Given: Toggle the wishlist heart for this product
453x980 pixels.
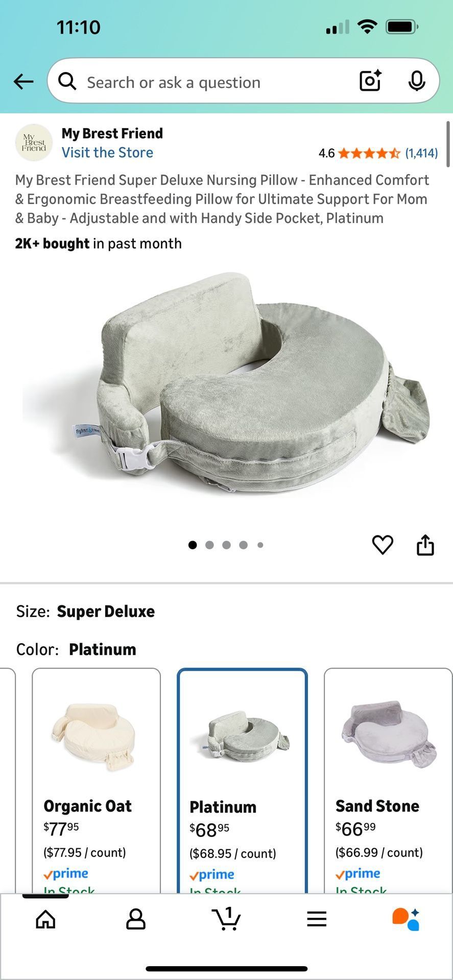Looking at the screenshot, I should click(x=382, y=545).
